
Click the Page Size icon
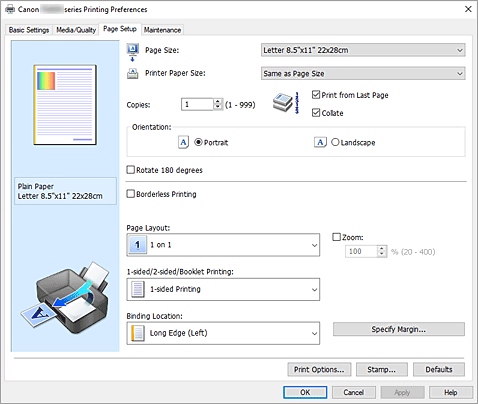pos(133,52)
